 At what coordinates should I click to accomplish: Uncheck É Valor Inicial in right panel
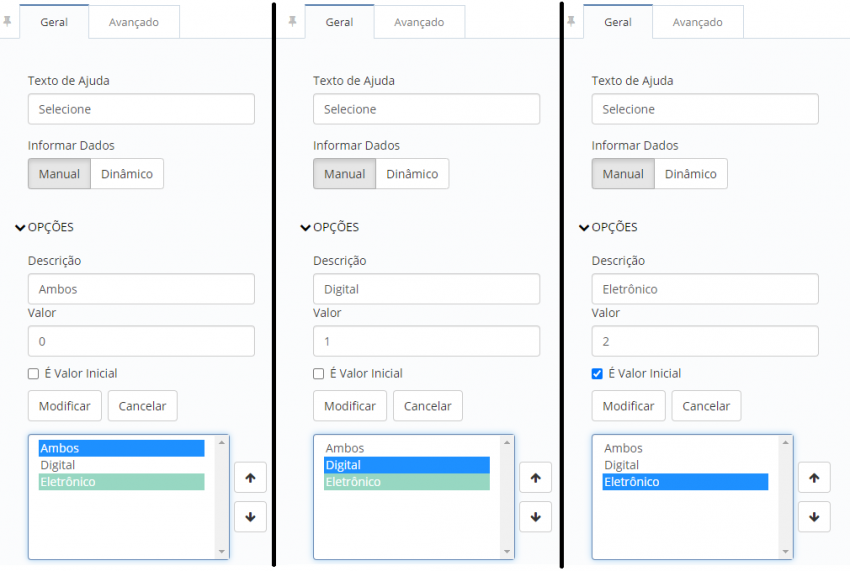597,374
